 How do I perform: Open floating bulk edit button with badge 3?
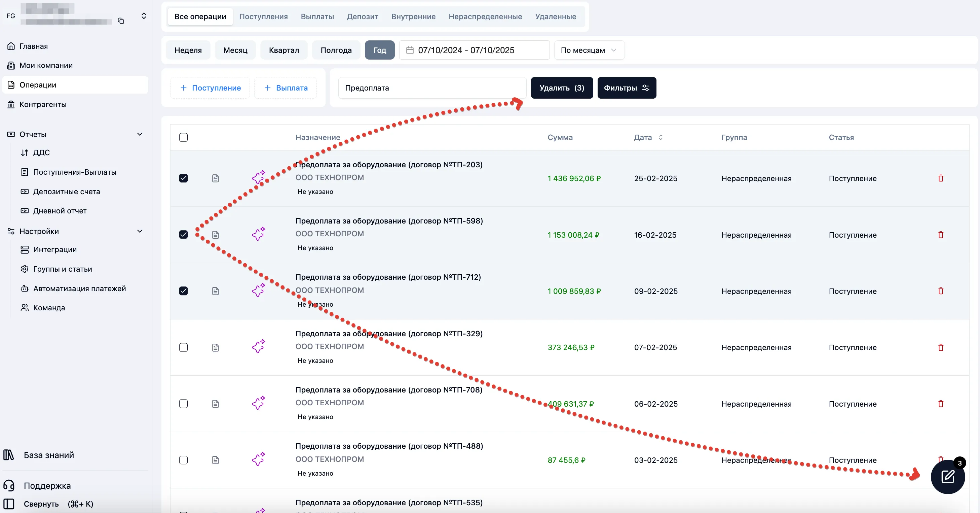948,476
